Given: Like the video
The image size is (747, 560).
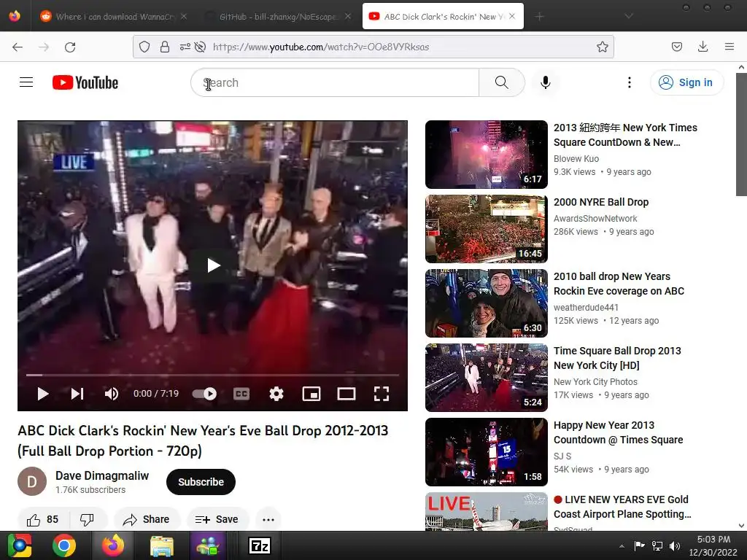Looking at the screenshot, I should point(43,519).
